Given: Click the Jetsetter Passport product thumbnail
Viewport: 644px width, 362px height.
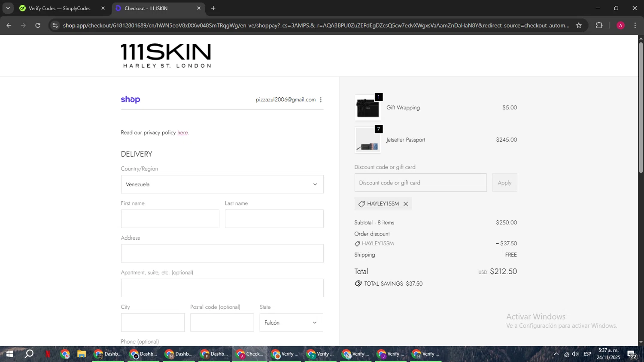Looking at the screenshot, I should pyautogui.click(x=368, y=140).
